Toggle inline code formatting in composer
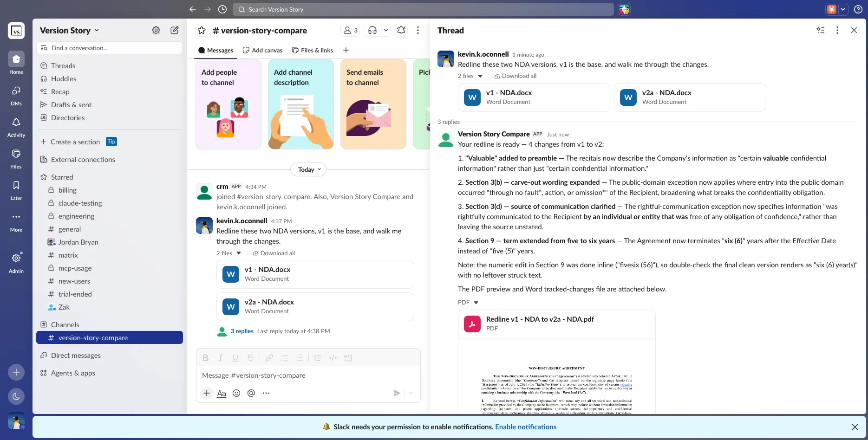Image resolution: width=868 pixels, height=440 pixels. pos(333,358)
